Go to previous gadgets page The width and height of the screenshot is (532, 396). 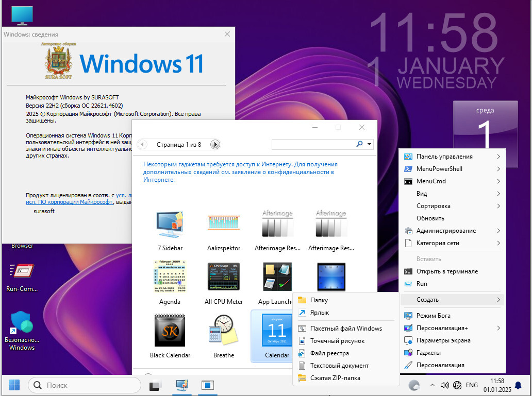coord(142,144)
